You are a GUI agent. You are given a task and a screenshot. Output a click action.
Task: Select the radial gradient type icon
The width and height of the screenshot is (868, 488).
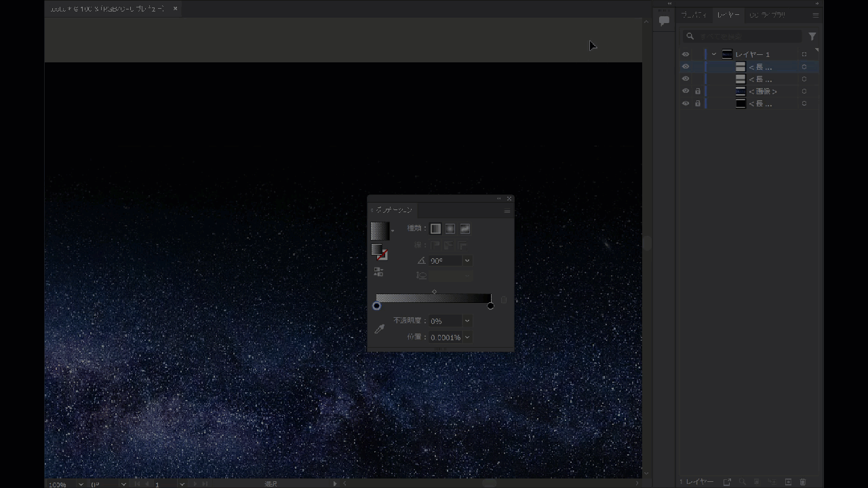(450, 228)
